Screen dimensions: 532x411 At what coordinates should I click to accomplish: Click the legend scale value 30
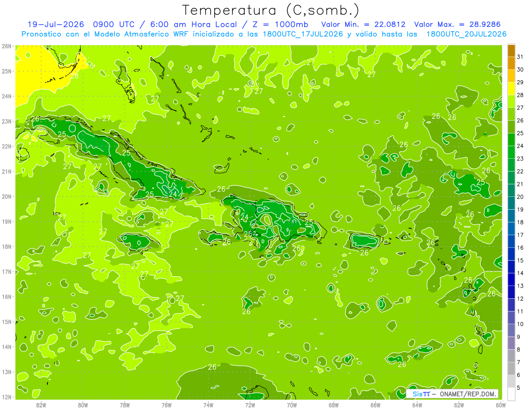(520, 70)
